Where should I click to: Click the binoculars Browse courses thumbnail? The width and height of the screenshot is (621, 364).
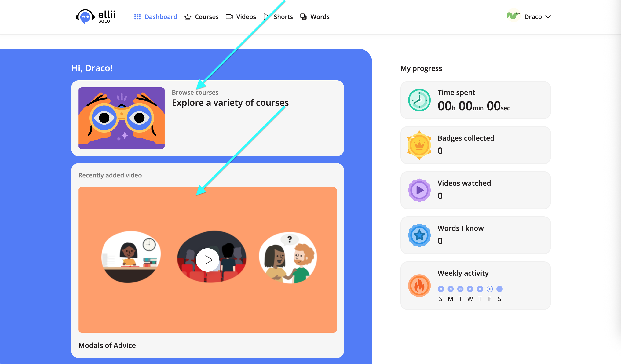(122, 118)
